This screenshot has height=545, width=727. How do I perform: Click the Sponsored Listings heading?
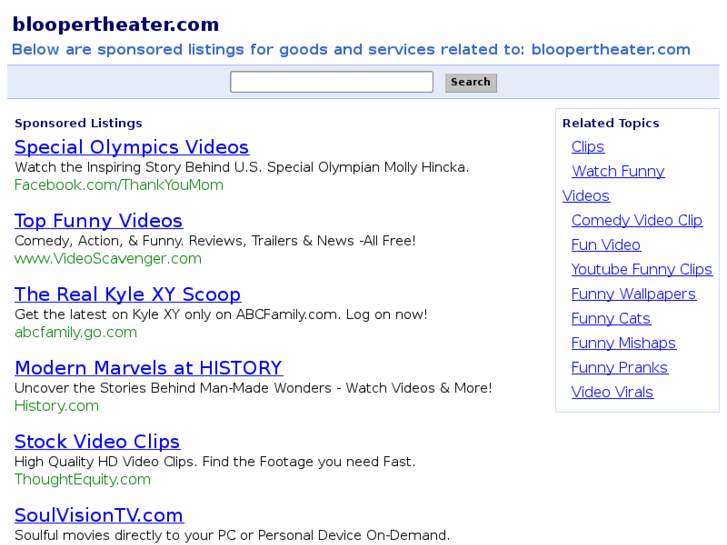pos(78,123)
